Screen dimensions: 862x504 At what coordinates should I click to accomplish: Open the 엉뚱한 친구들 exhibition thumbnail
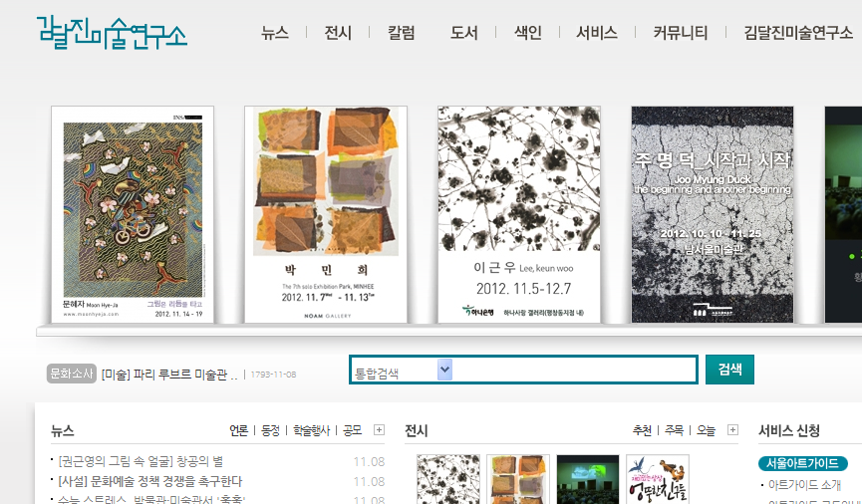pyautogui.click(x=658, y=479)
